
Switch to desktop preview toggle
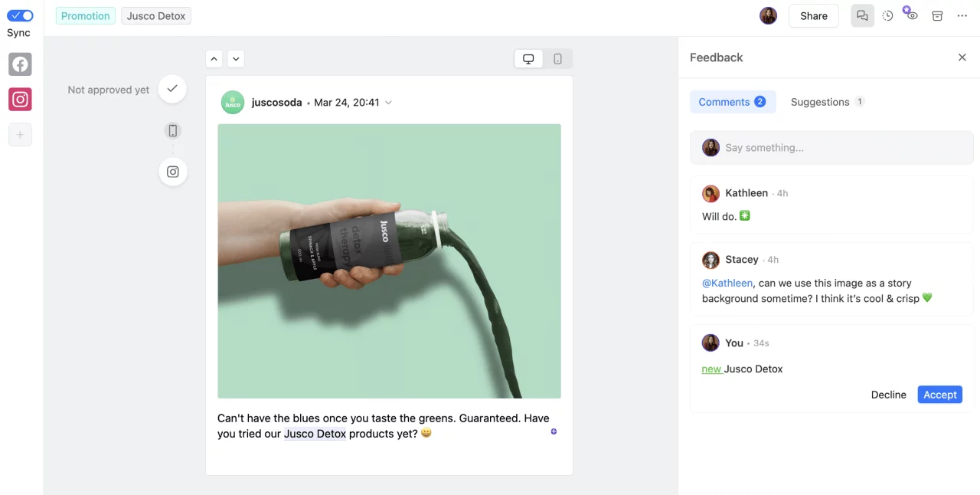point(528,58)
